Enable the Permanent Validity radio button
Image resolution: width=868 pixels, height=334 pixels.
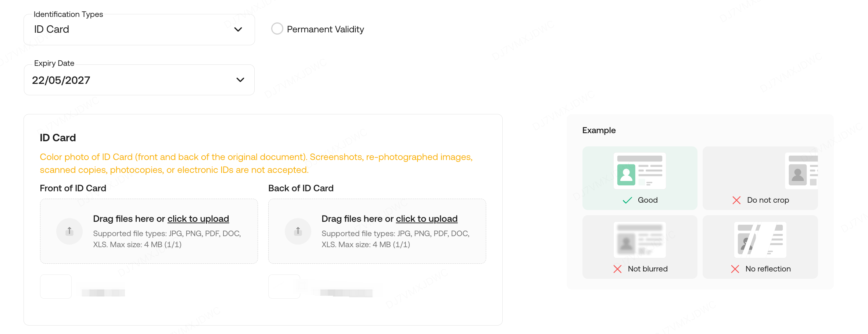277,29
